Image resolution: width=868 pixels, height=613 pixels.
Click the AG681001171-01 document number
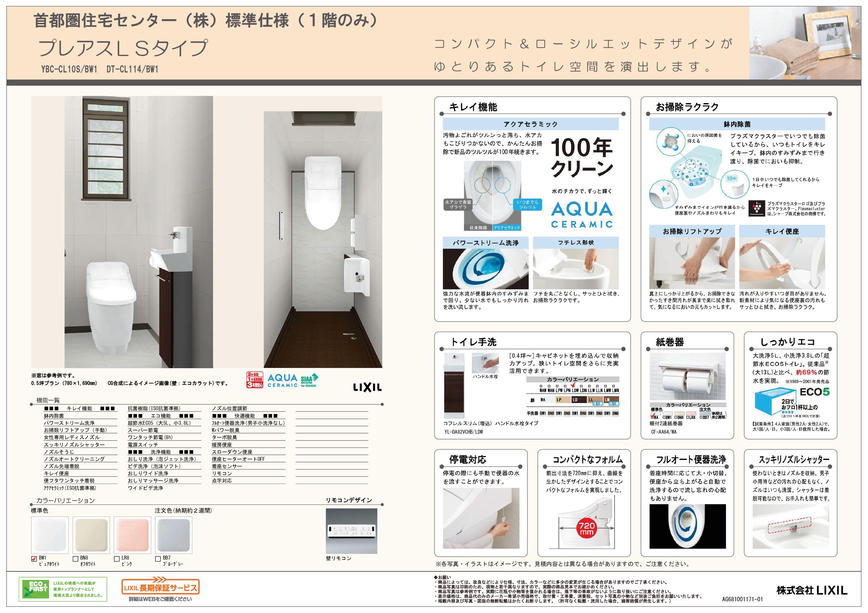pos(742,599)
